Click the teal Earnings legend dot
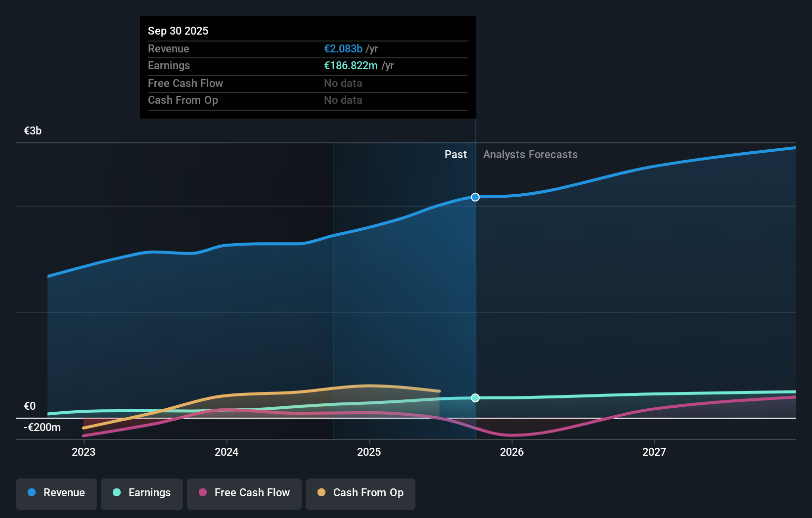812x518 pixels. [x=117, y=492]
